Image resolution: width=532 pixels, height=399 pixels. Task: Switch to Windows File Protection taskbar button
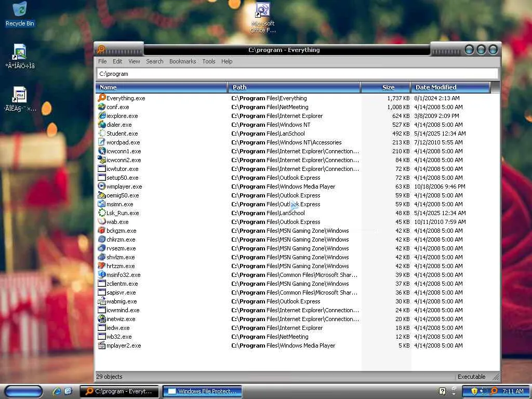click(x=203, y=391)
